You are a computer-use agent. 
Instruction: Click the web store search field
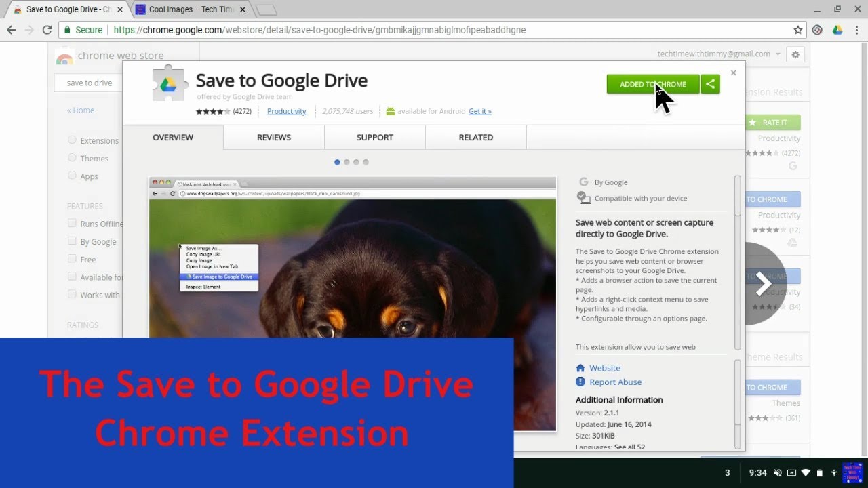(89, 83)
